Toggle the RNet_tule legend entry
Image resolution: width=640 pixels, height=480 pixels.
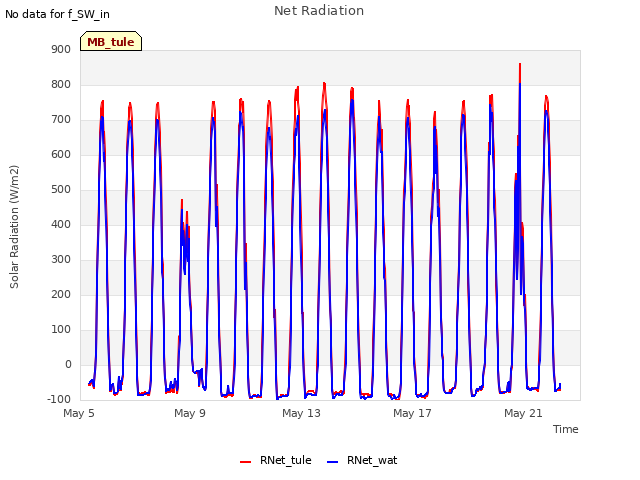(276, 460)
